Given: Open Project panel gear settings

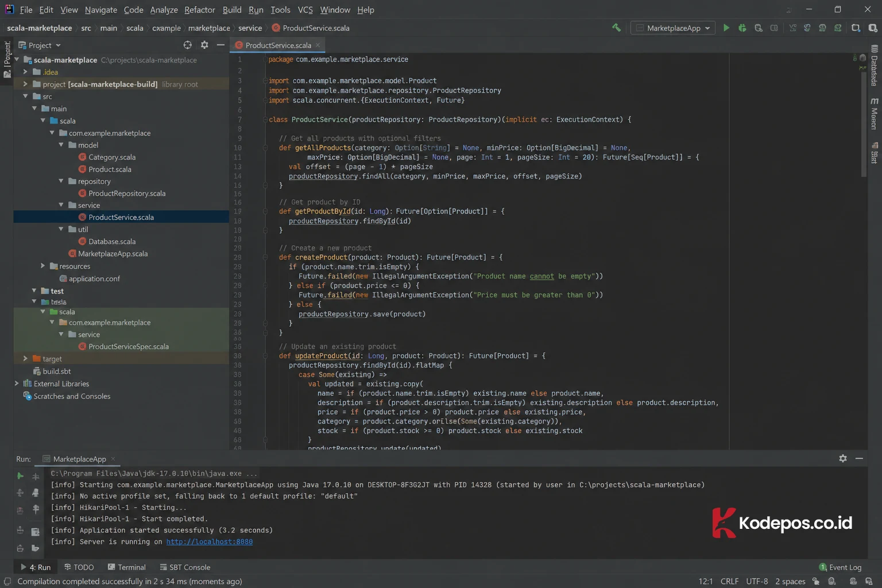Looking at the screenshot, I should (x=204, y=45).
